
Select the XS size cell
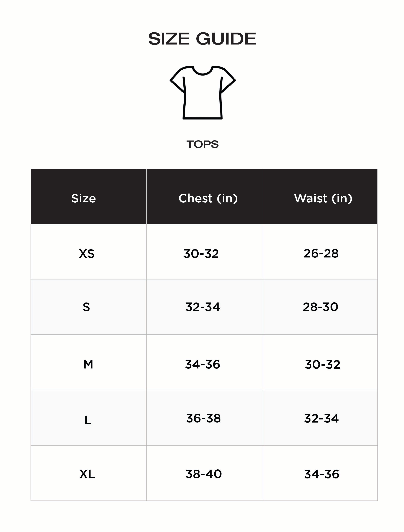[87, 254]
